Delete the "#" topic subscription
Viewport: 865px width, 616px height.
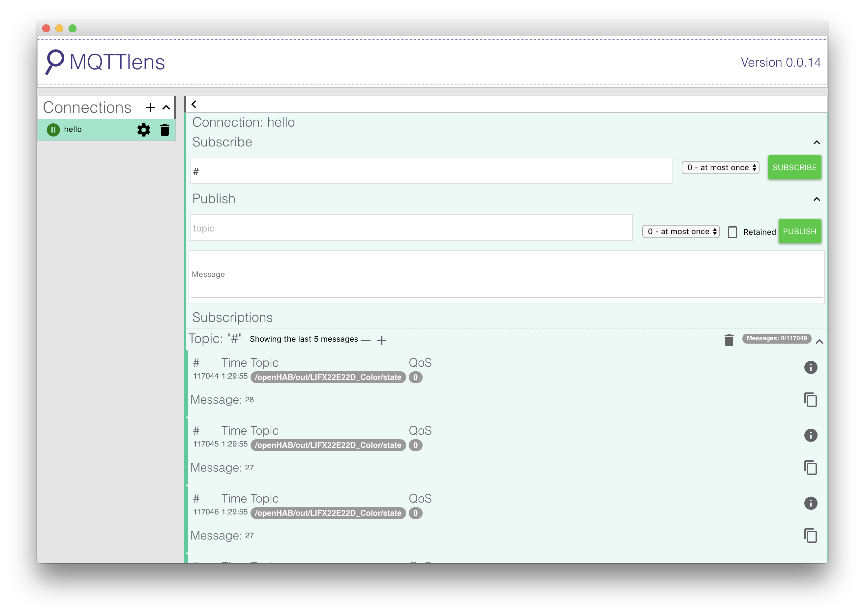[729, 340]
